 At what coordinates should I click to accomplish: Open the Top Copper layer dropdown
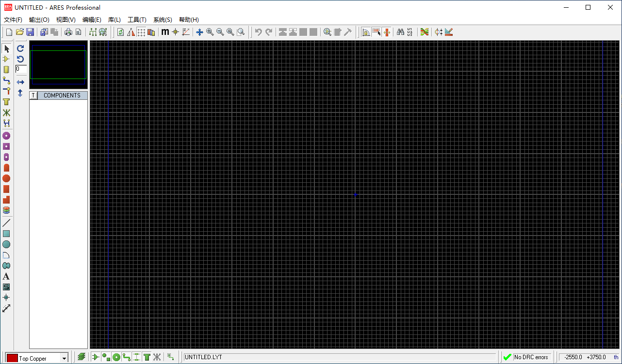64,358
